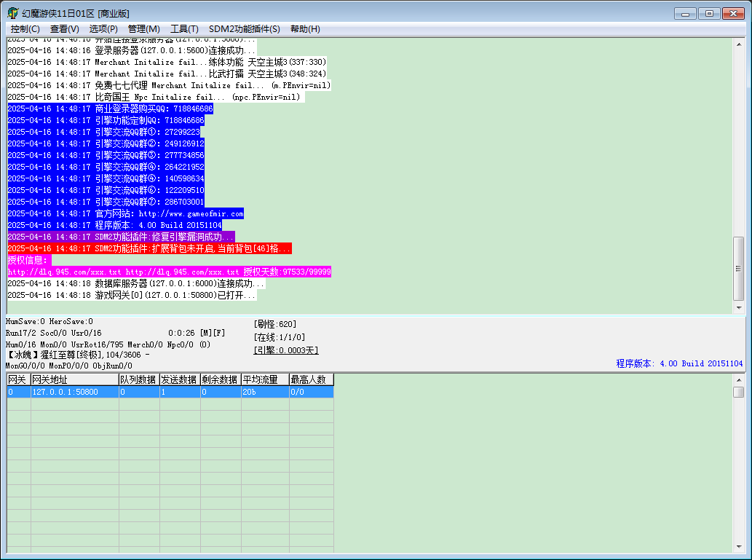Open the 工具(T) menu

click(184, 29)
